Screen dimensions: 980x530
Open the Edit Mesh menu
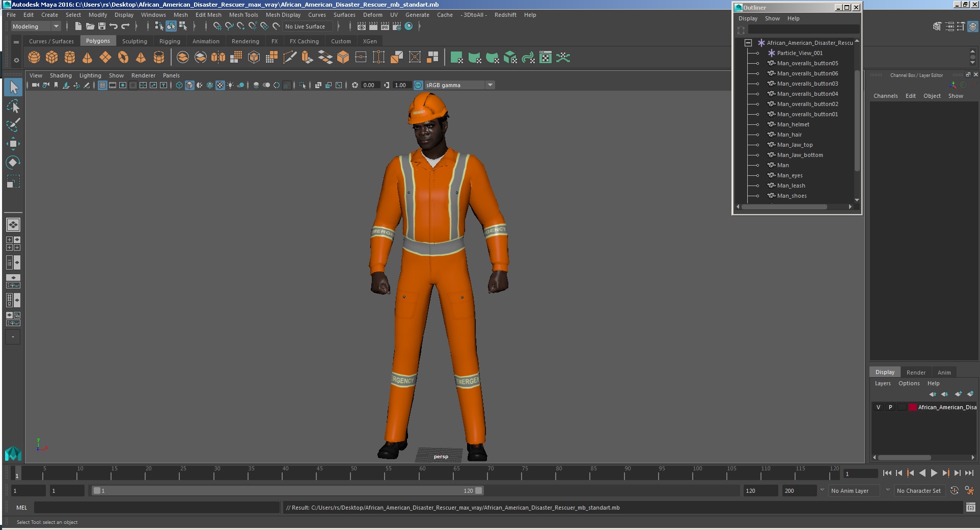coord(208,15)
